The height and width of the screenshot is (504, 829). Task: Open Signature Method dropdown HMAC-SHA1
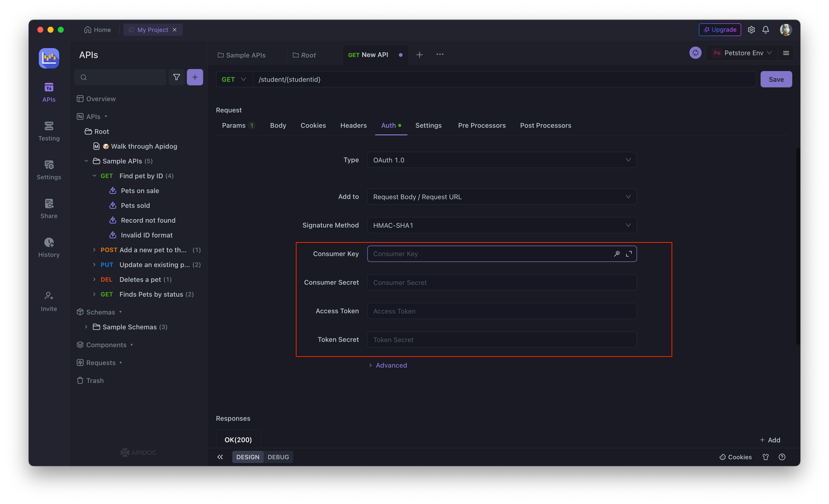point(502,225)
